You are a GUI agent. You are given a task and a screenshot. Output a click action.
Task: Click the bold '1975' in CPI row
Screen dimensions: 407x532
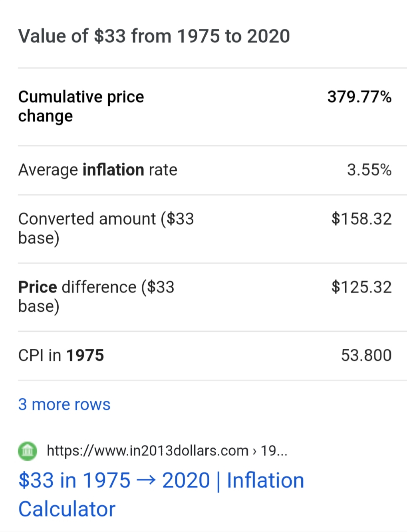click(x=85, y=355)
